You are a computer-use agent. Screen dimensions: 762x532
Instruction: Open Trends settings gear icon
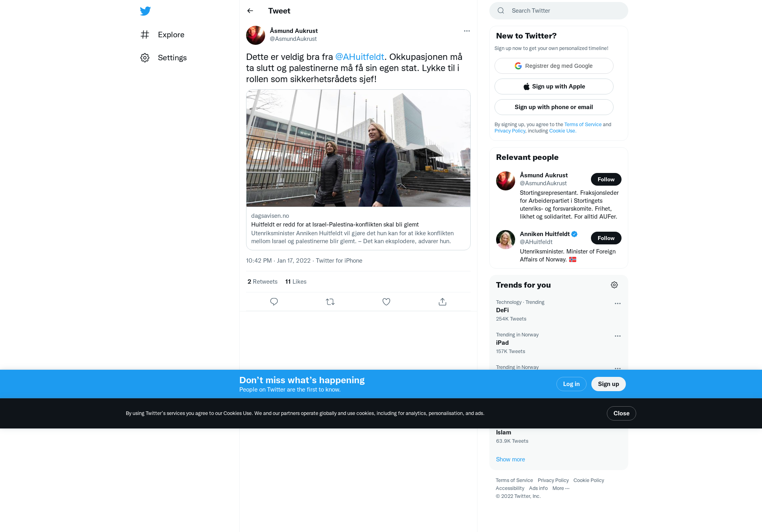(x=614, y=285)
